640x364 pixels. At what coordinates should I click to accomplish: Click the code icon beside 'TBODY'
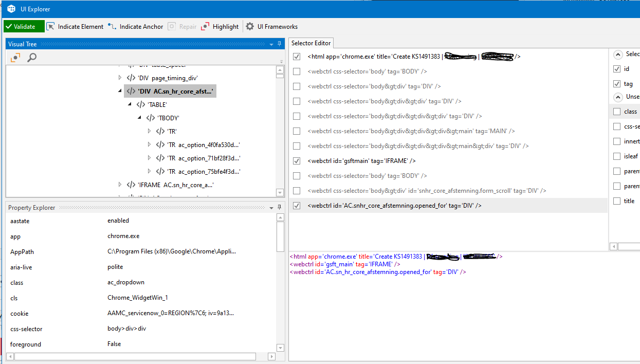pos(151,118)
